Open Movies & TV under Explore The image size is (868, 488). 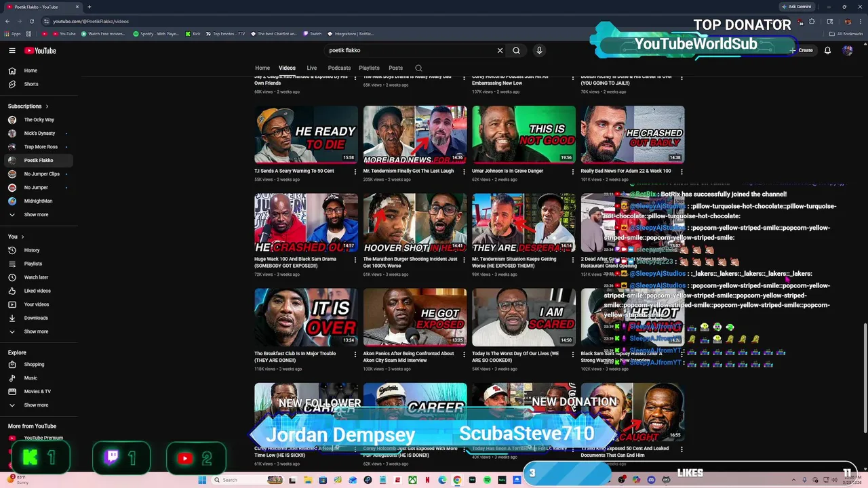[x=38, y=392]
